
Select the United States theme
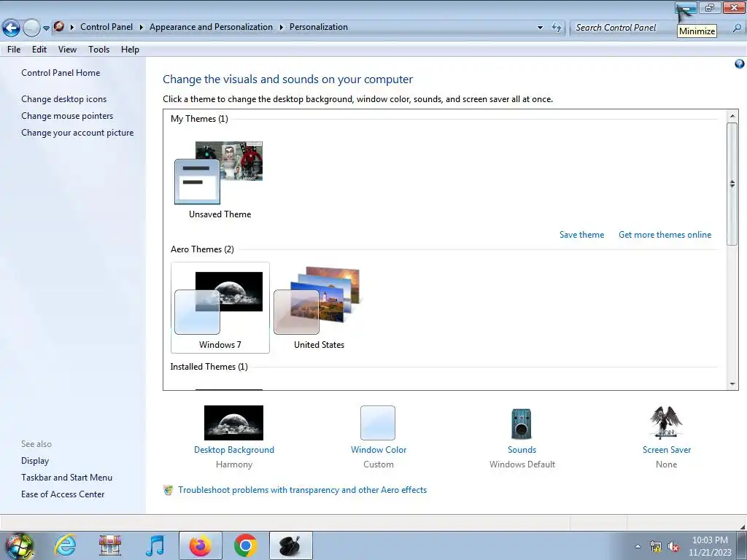click(318, 308)
